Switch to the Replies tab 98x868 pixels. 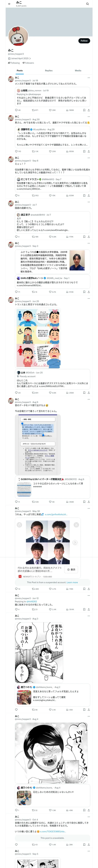pos(49,71)
